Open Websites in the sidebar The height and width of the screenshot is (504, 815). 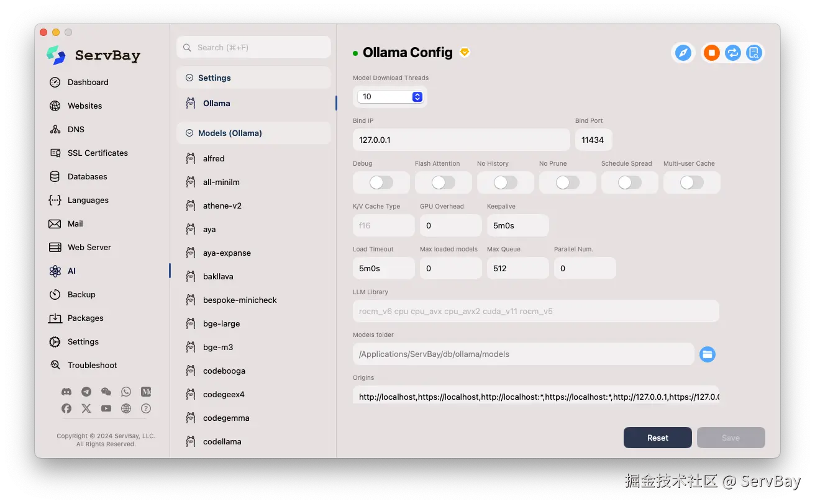click(x=84, y=106)
